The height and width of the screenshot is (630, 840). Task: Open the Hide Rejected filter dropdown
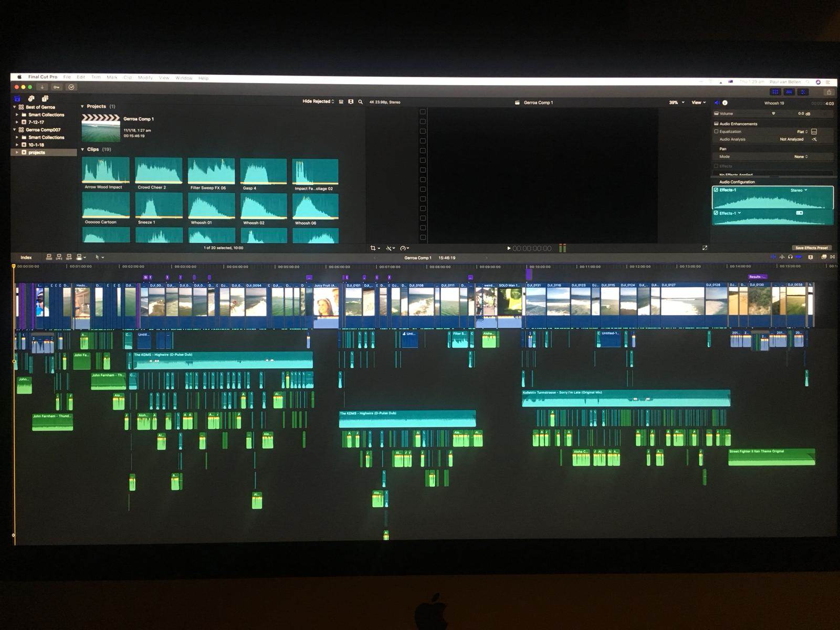tap(318, 101)
